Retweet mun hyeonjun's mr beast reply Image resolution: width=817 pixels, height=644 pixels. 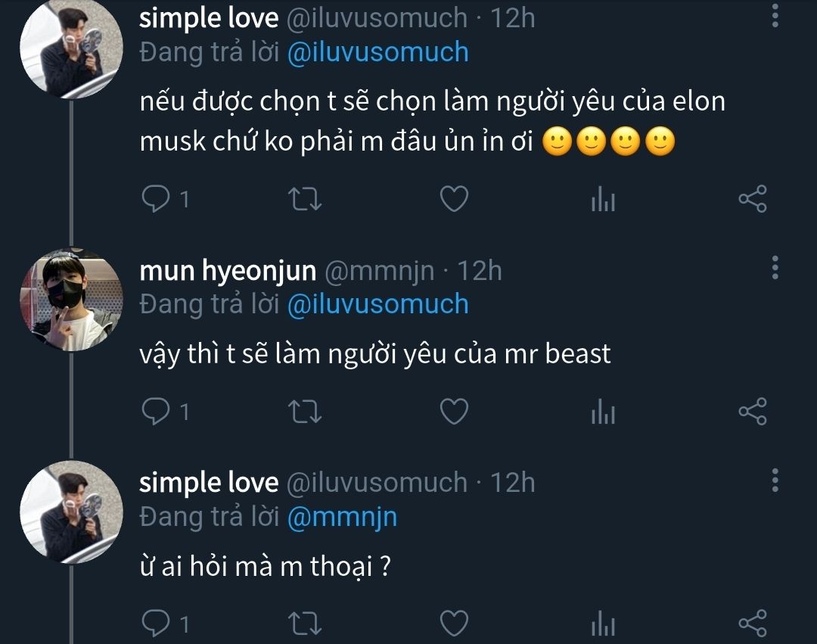306,411
